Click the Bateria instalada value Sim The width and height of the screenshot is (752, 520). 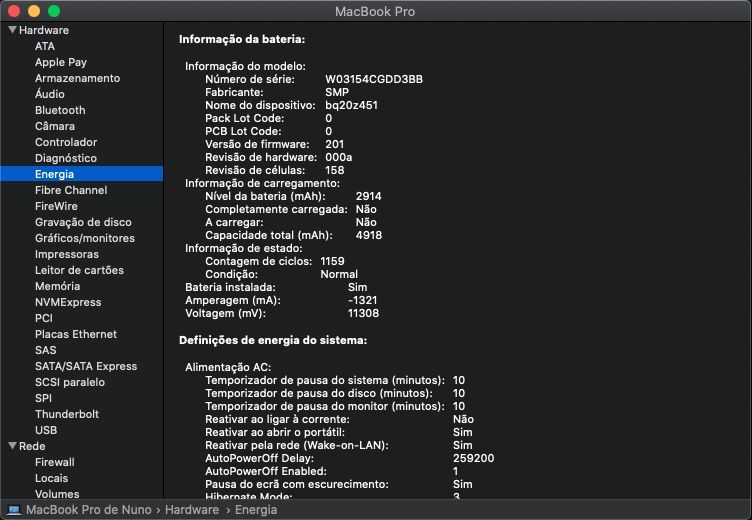[x=357, y=287]
